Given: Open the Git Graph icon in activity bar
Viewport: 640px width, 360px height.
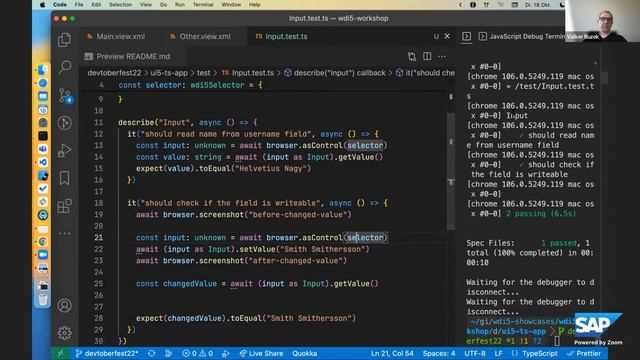Looking at the screenshot, I should pos(64,123).
